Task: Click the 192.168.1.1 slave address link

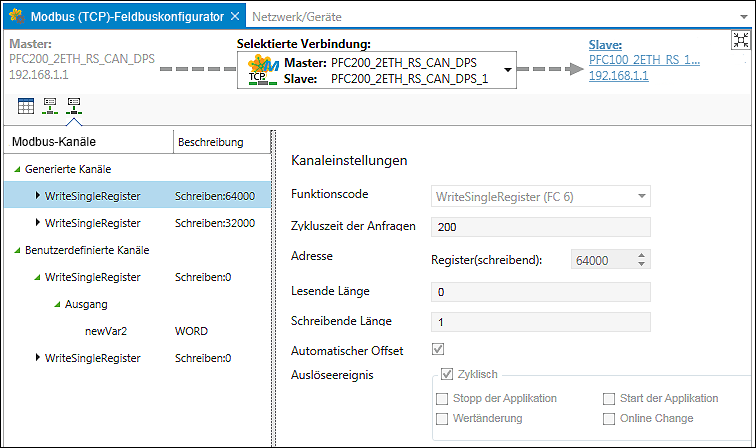Action: pos(619,76)
